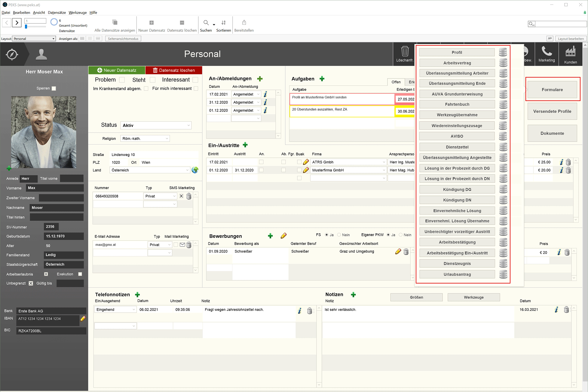Select Nein radio for Eigener PKW
Screen dimensions: 588x392
click(x=401, y=235)
